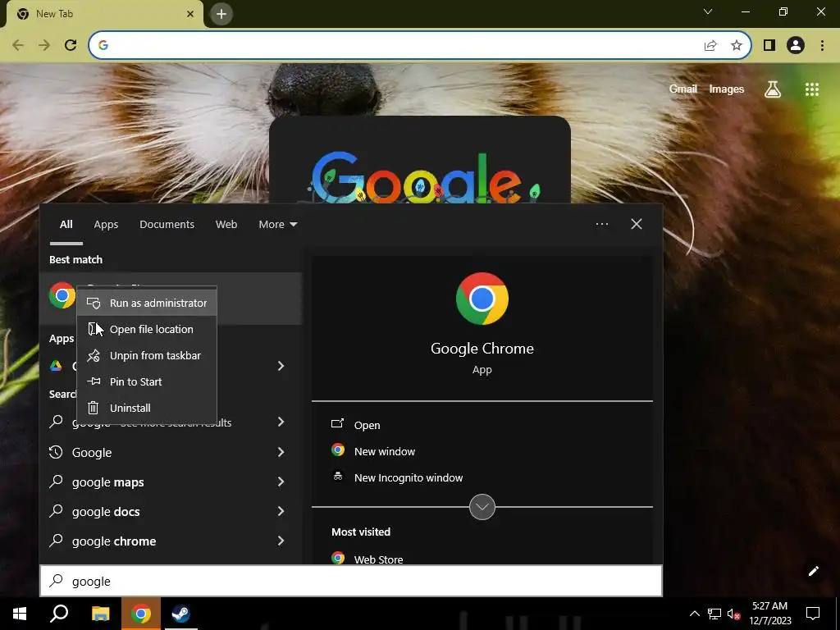This screenshot has width=840, height=630.
Task: Close the Windows search panel
Action: [x=637, y=224]
